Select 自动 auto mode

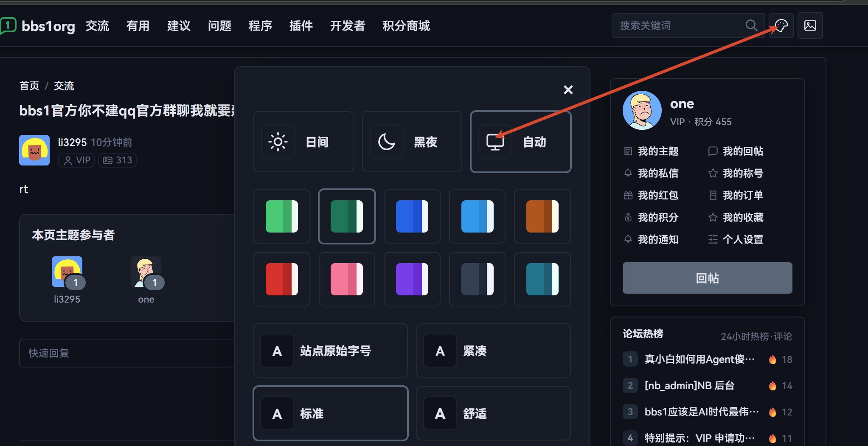point(520,142)
